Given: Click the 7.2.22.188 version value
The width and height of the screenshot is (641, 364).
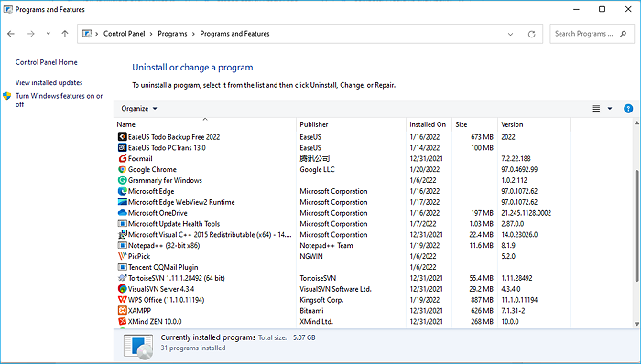Looking at the screenshot, I should pos(516,158).
